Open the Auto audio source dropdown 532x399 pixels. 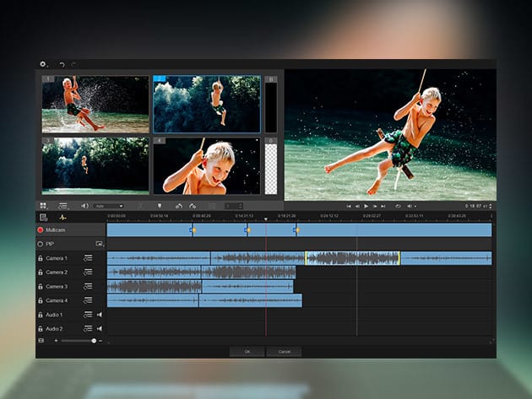click(109, 206)
